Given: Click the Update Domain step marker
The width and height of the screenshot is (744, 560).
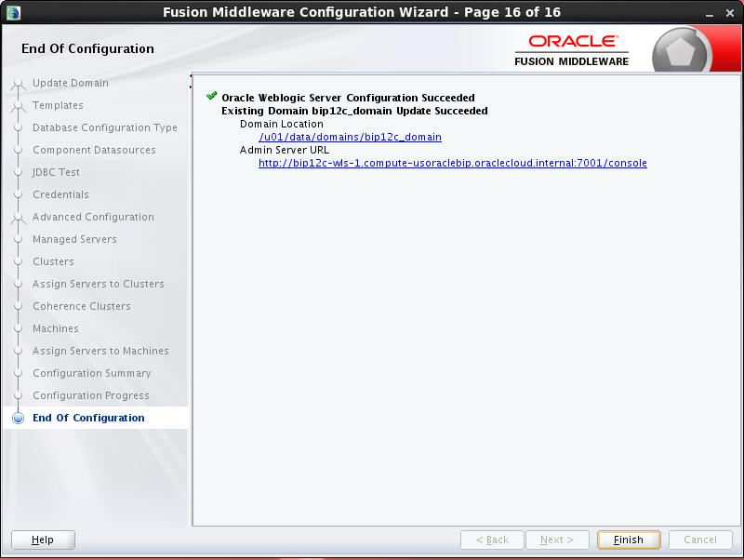Looking at the screenshot, I should tap(20, 83).
